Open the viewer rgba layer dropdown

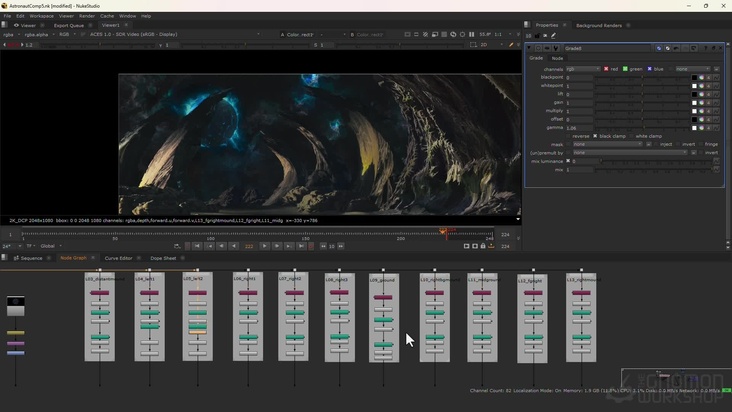11,35
